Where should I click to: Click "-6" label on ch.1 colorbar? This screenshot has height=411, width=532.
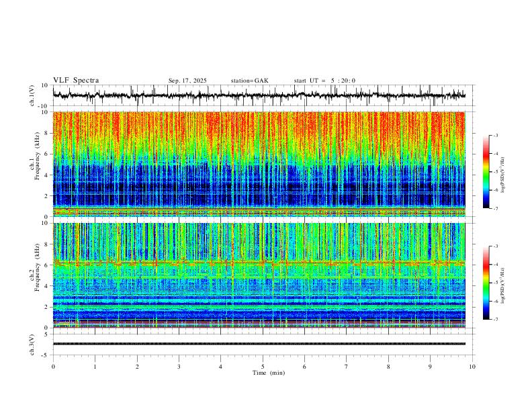tap(496, 190)
